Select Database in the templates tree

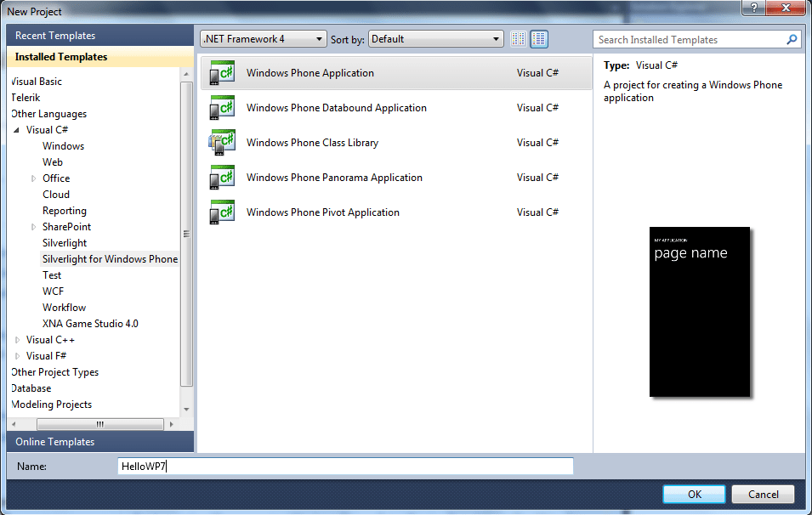pyautogui.click(x=31, y=388)
